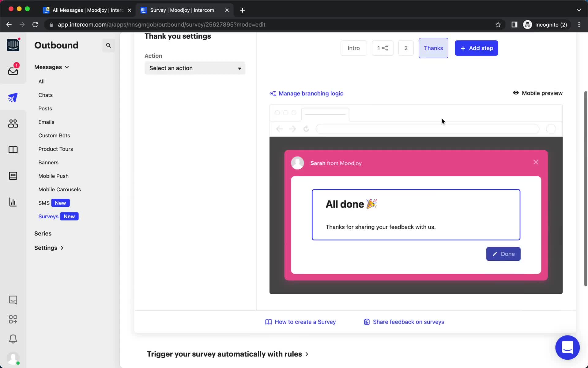
Task: Open the Reports icon in sidebar
Action: click(x=13, y=202)
